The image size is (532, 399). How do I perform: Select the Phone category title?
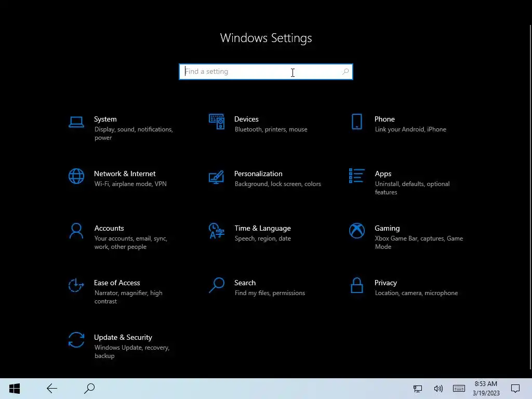pos(384,119)
